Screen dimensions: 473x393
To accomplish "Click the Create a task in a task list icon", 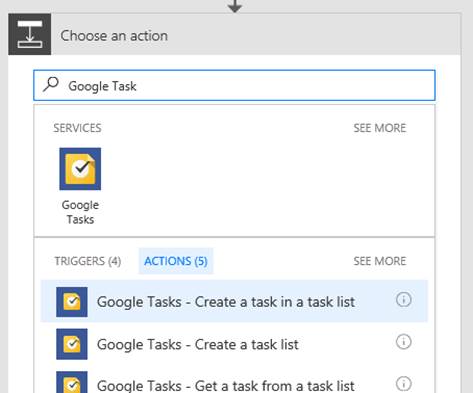I will point(72,302).
